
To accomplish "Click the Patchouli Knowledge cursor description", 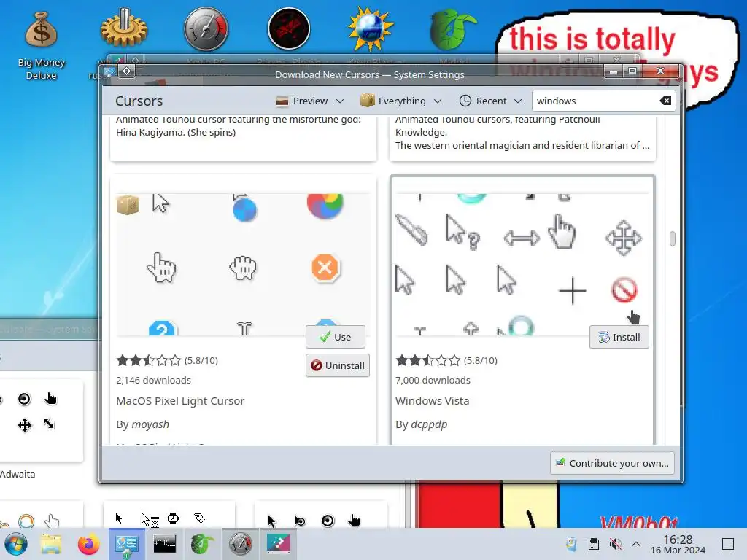I will coord(522,133).
